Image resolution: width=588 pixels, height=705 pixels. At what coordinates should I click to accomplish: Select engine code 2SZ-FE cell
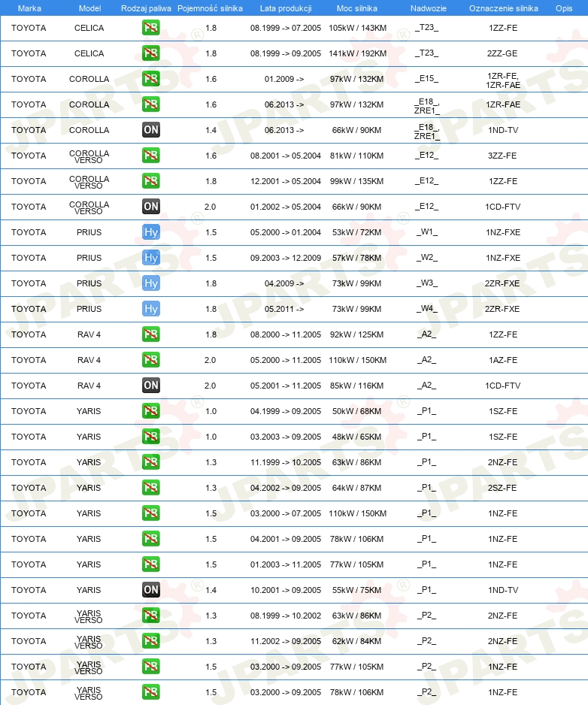click(x=502, y=488)
